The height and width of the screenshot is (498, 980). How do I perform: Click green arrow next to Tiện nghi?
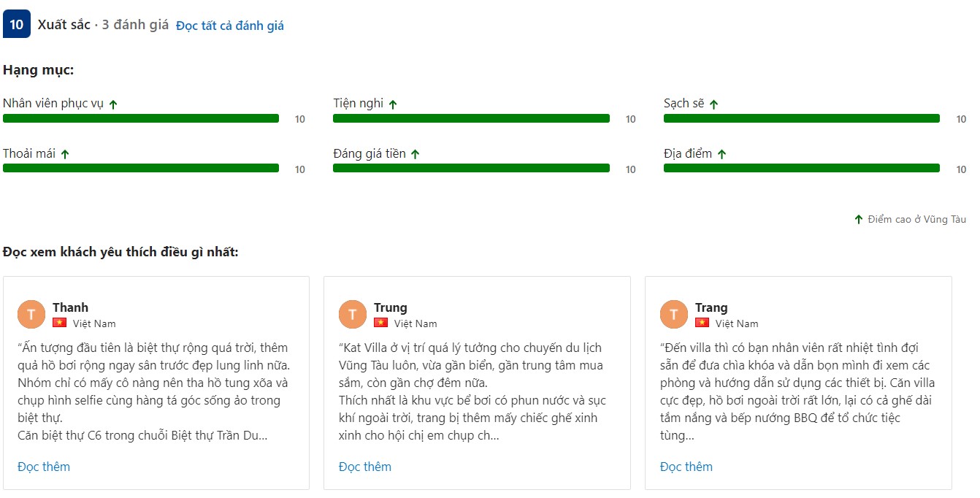tap(393, 104)
